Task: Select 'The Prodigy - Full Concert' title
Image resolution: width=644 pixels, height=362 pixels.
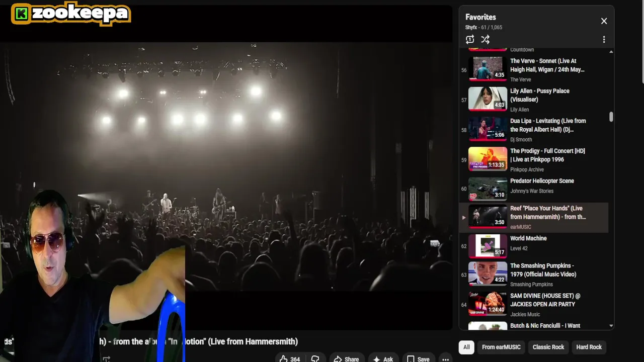Action: (547, 155)
